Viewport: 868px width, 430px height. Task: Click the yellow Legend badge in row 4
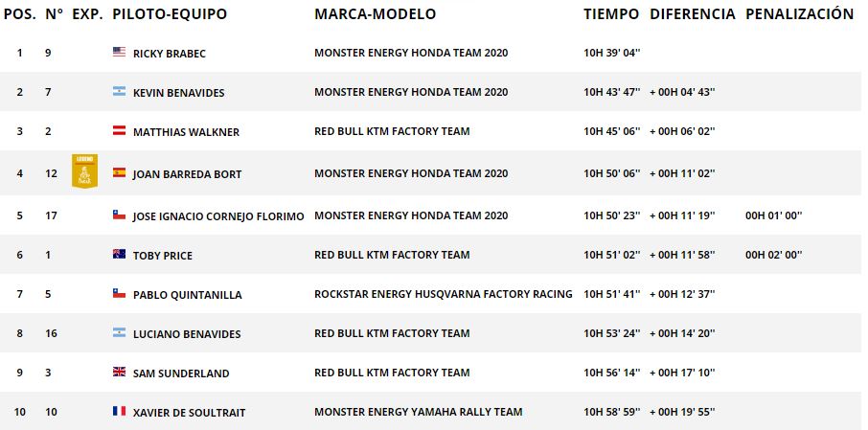(x=85, y=170)
